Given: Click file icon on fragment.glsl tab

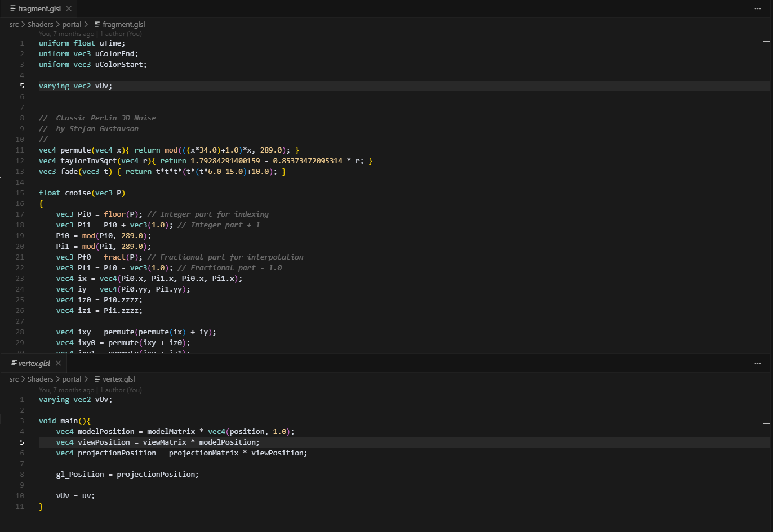Looking at the screenshot, I should tap(13, 8).
